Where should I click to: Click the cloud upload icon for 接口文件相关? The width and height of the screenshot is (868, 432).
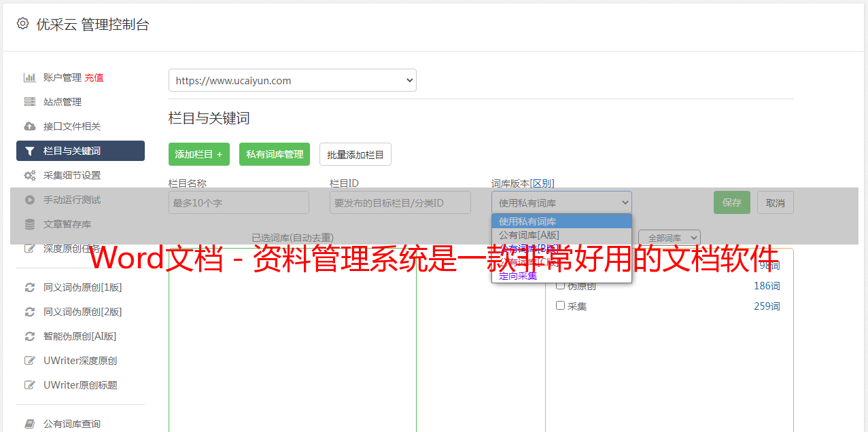[29, 126]
